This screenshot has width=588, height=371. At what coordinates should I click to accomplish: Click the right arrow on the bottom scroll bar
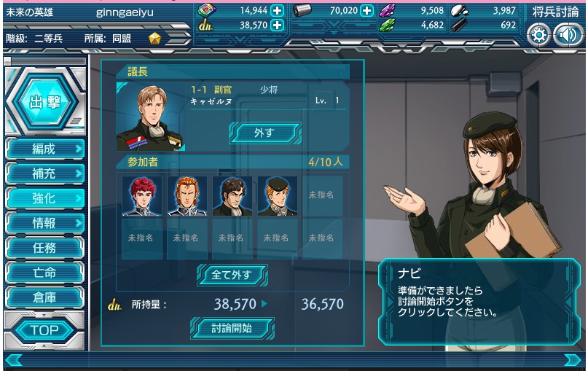pyautogui.click(x=572, y=361)
